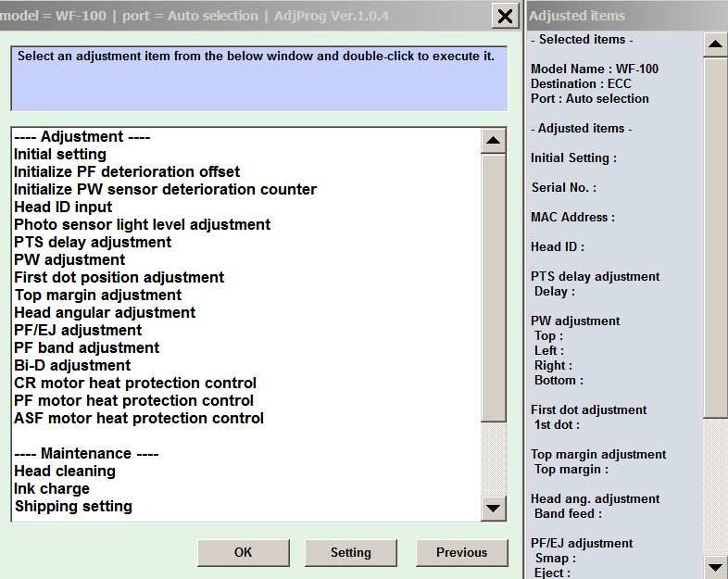Go back with the Previous button
Viewport: 728px width, 579px height.
(x=461, y=552)
